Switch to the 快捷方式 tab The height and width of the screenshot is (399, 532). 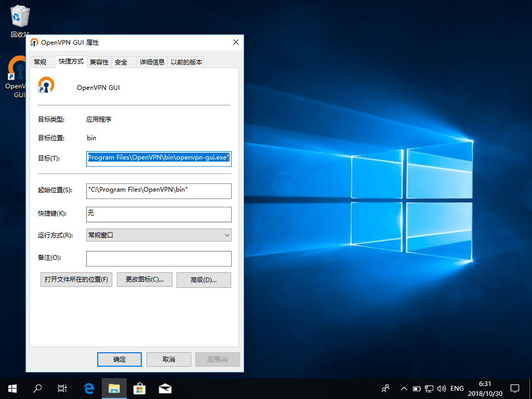(71, 62)
